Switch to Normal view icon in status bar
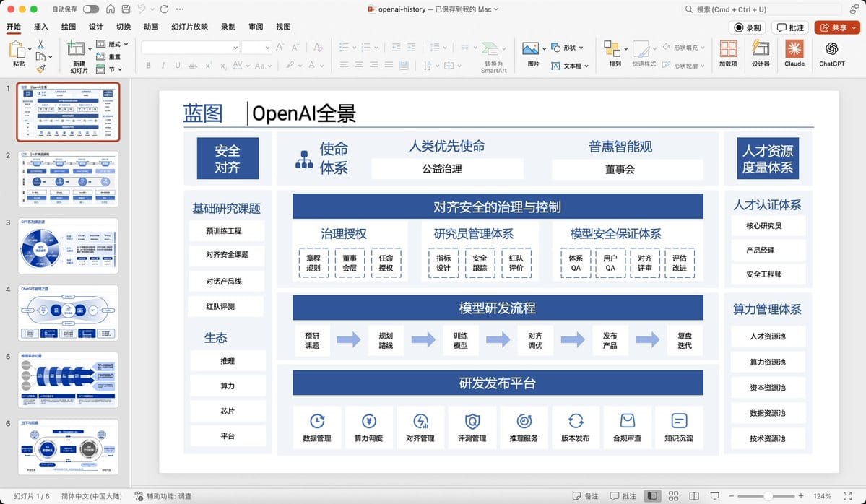 pos(652,496)
